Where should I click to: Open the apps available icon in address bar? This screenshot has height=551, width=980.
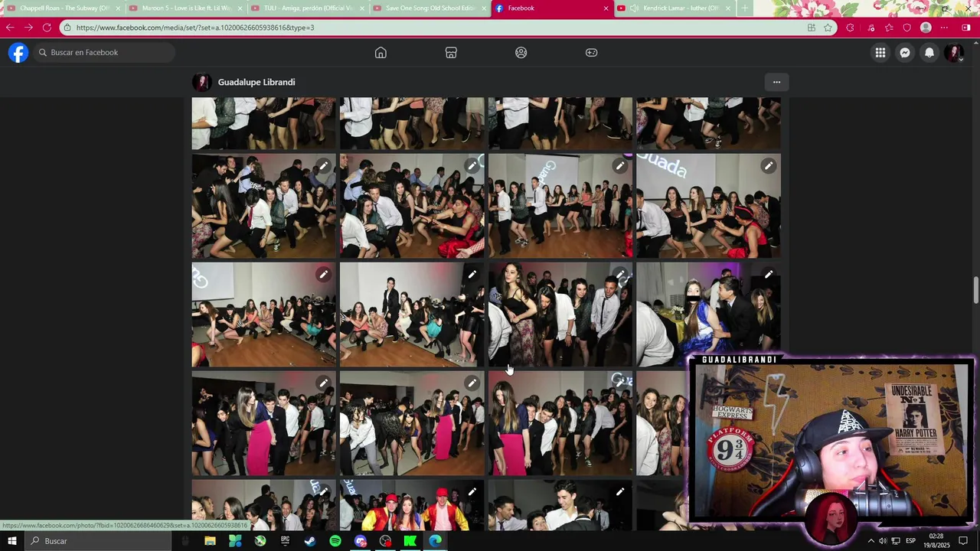pos(812,28)
